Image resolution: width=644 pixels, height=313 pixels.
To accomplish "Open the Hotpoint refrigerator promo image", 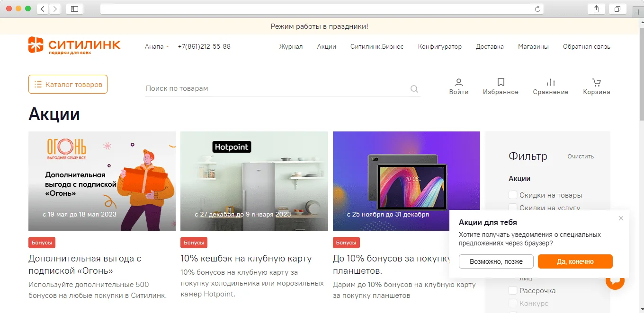I will pyautogui.click(x=254, y=181).
